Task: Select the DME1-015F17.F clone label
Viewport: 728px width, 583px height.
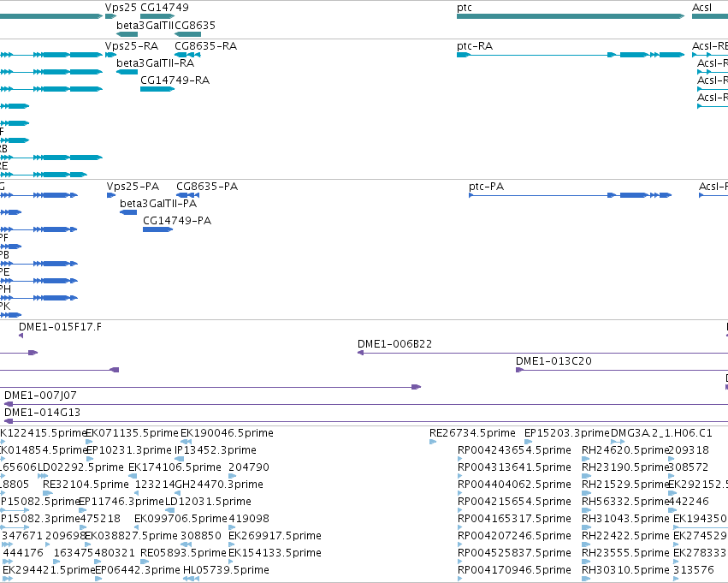Action: (60, 327)
